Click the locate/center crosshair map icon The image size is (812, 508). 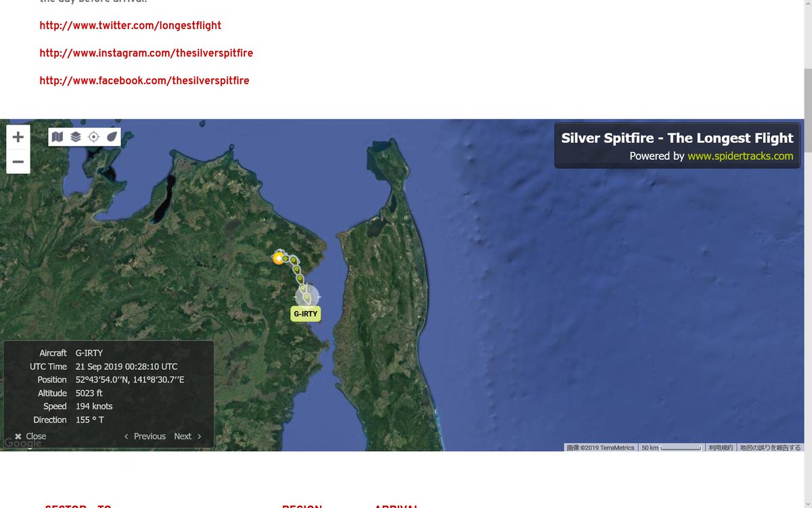coord(93,137)
